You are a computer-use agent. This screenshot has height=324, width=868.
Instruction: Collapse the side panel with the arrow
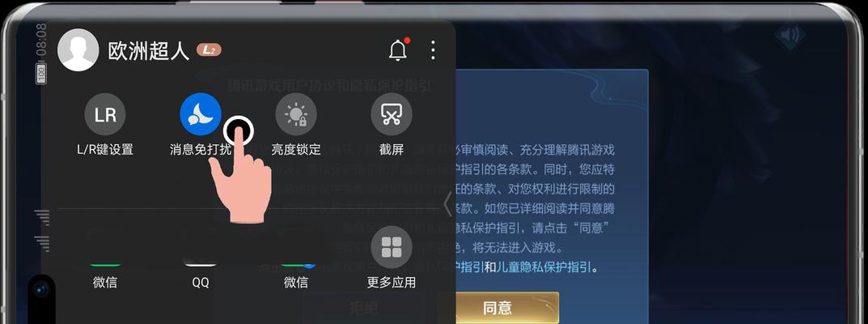(448, 203)
